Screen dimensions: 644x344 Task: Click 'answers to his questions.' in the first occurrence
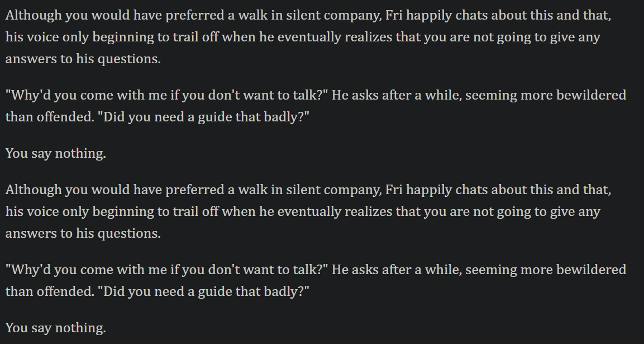point(83,59)
